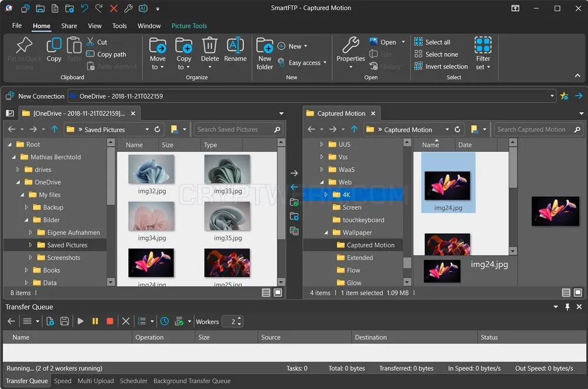
Task: Click the Delete trash icon
Action: [x=210, y=46]
